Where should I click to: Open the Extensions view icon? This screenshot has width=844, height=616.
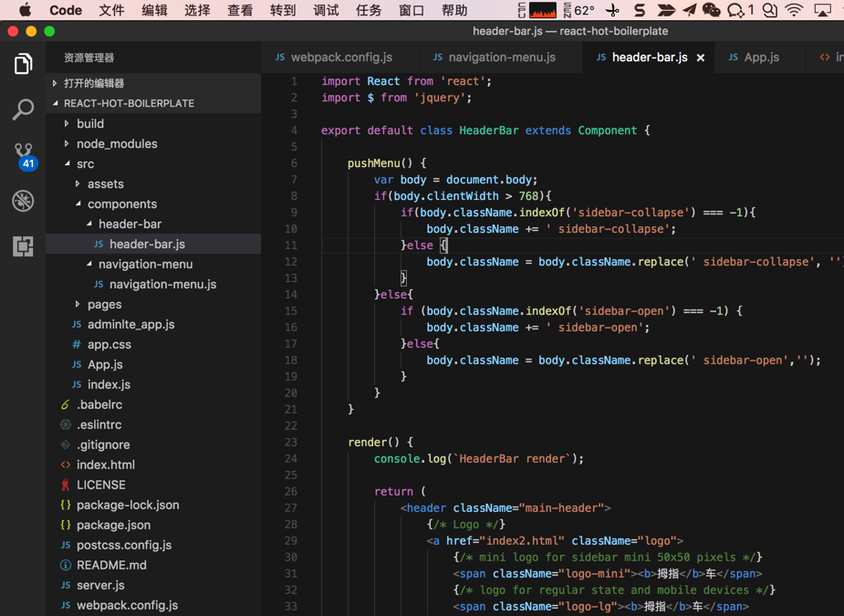[x=23, y=246]
